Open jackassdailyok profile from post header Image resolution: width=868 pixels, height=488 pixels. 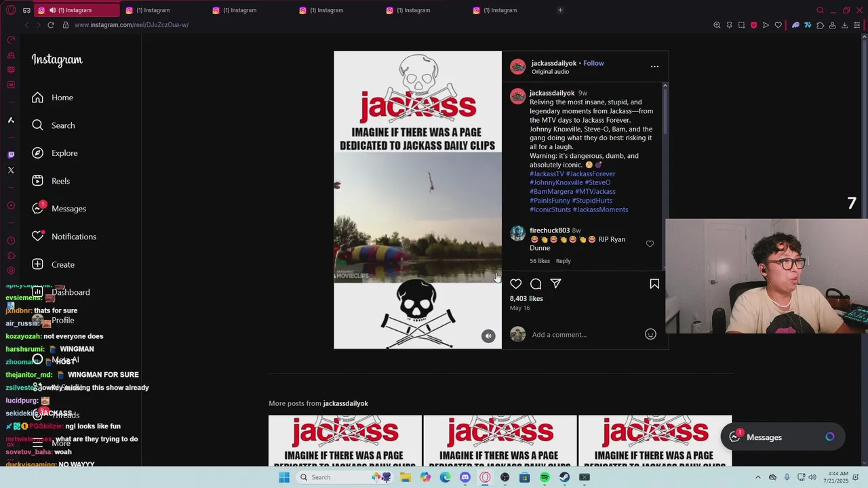[553, 63]
